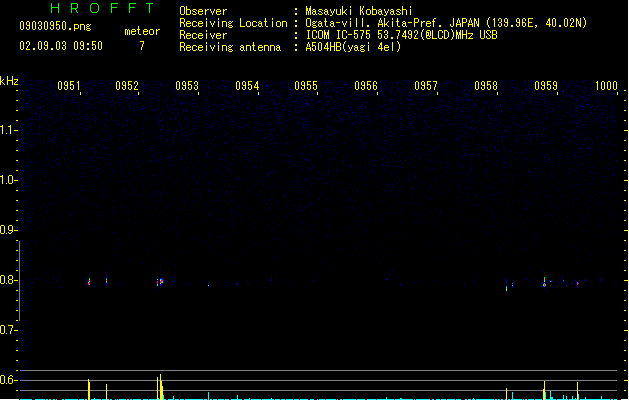Click the 0.6 kHz axis label
Screen dimensions: 629x400
8,380
